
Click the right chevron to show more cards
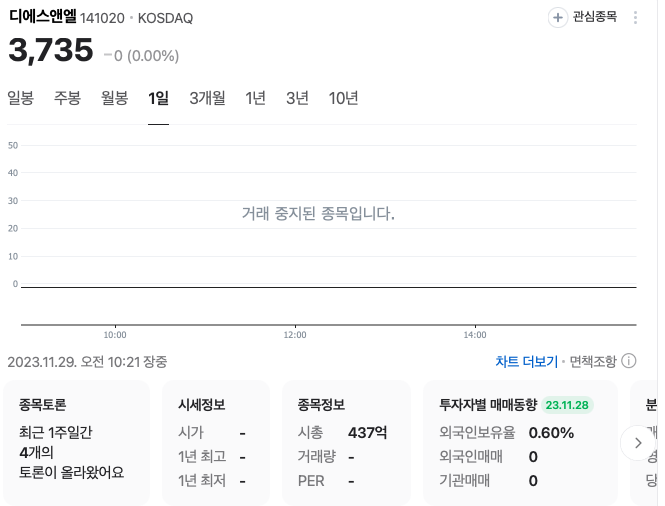pyautogui.click(x=637, y=443)
